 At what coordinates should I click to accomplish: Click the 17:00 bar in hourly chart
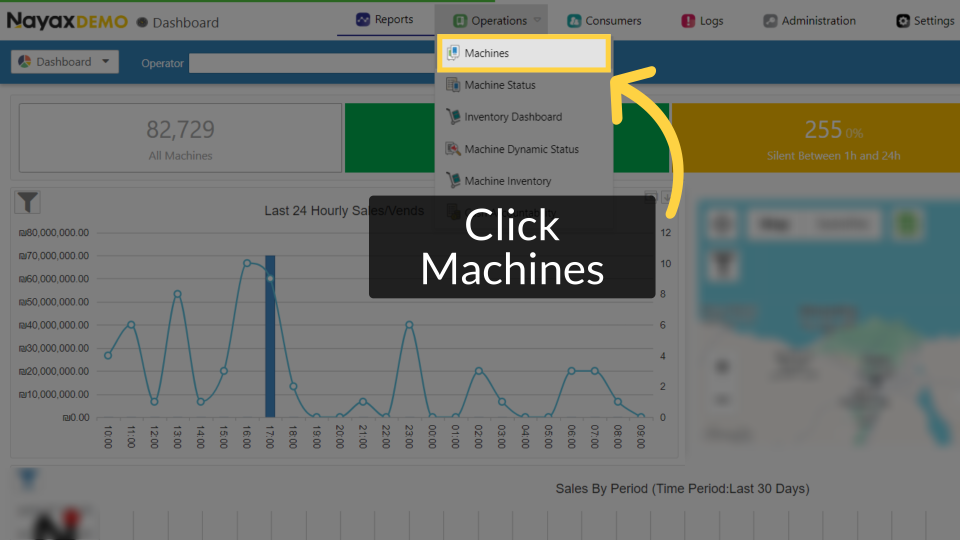click(270, 336)
